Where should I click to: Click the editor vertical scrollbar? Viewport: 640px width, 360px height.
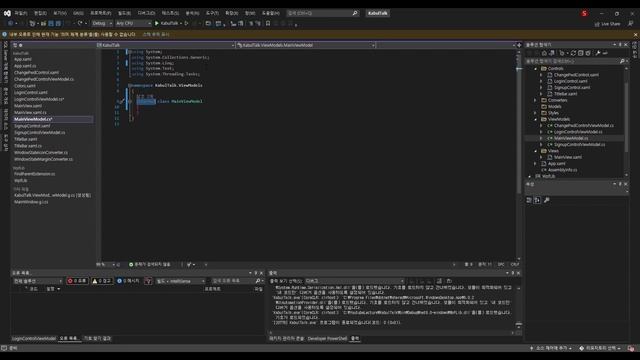[x=519, y=155]
